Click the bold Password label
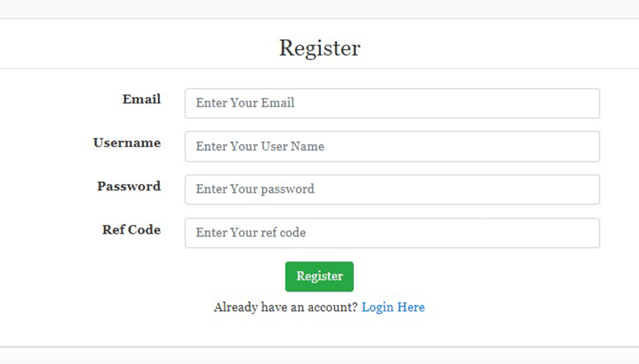639x364 pixels. (x=129, y=186)
